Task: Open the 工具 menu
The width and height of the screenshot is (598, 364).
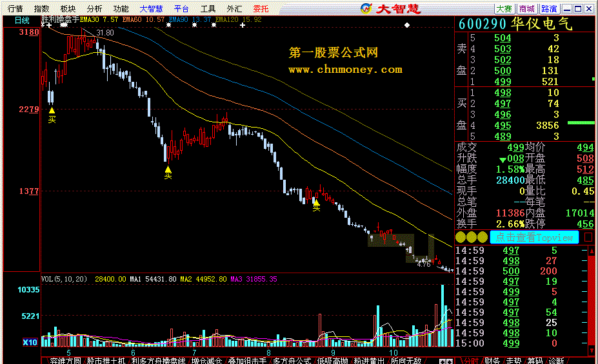Action: click(x=208, y=9)
